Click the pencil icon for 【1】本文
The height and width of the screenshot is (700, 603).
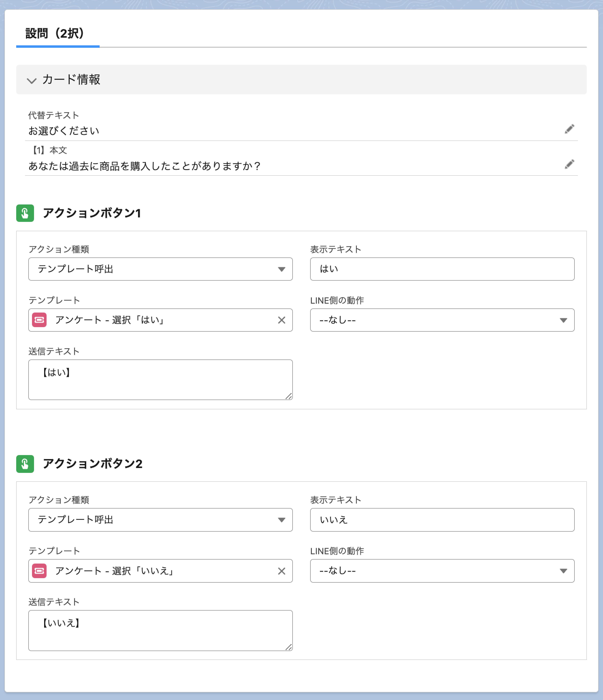pos(569,164)
